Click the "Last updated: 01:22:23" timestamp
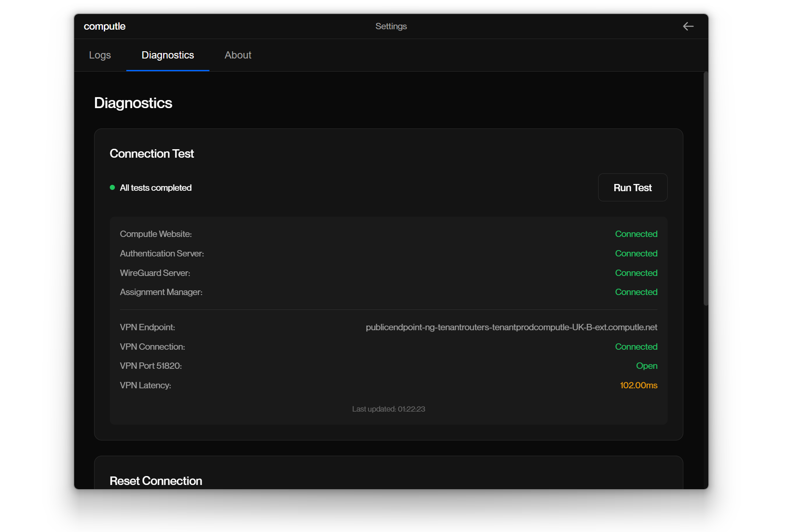This screenshot has height=532, width=791. [x=388, y=409]
